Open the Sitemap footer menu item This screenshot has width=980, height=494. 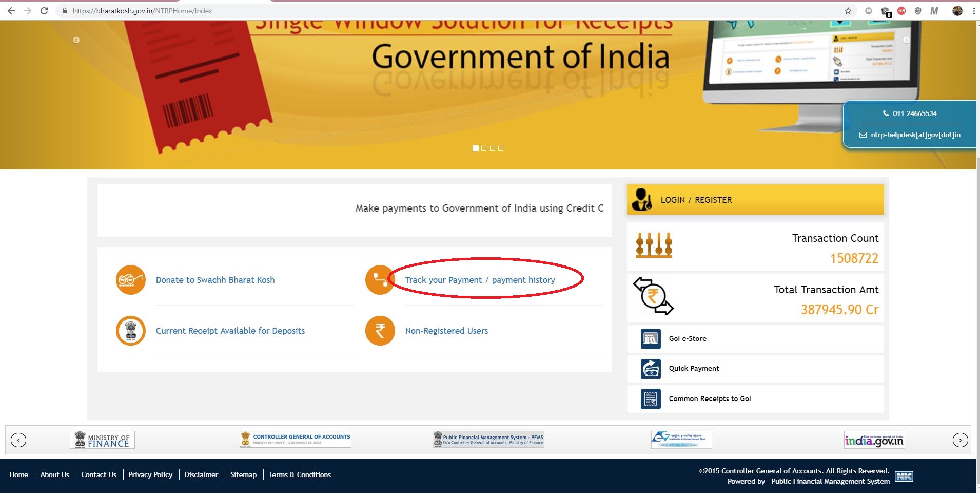(x=243, y=474)
